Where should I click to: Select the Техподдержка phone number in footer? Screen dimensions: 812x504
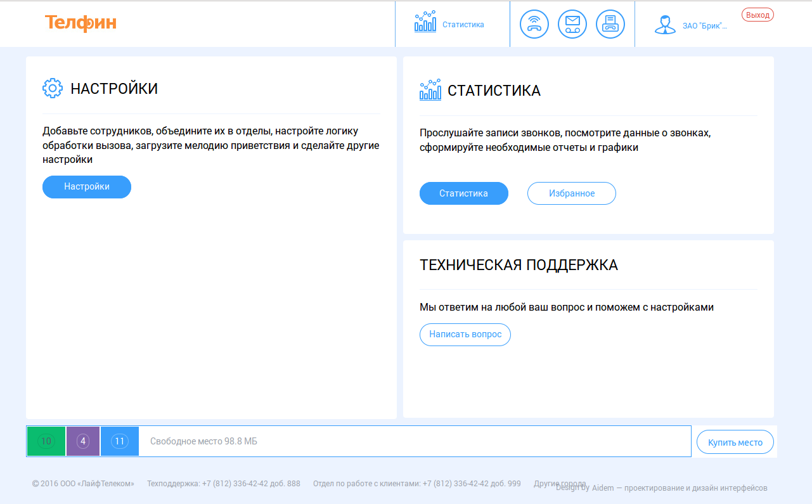[224, 484]
